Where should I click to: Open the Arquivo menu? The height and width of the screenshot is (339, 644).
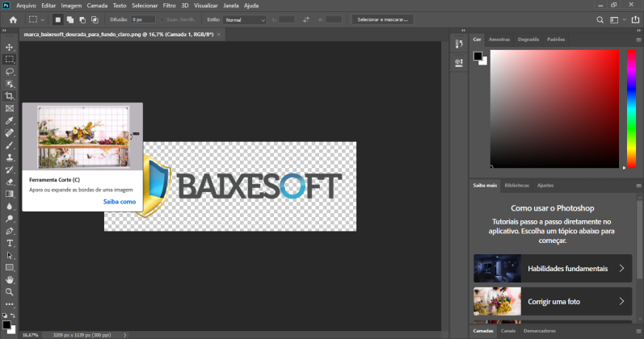click(x=26, y=6)
